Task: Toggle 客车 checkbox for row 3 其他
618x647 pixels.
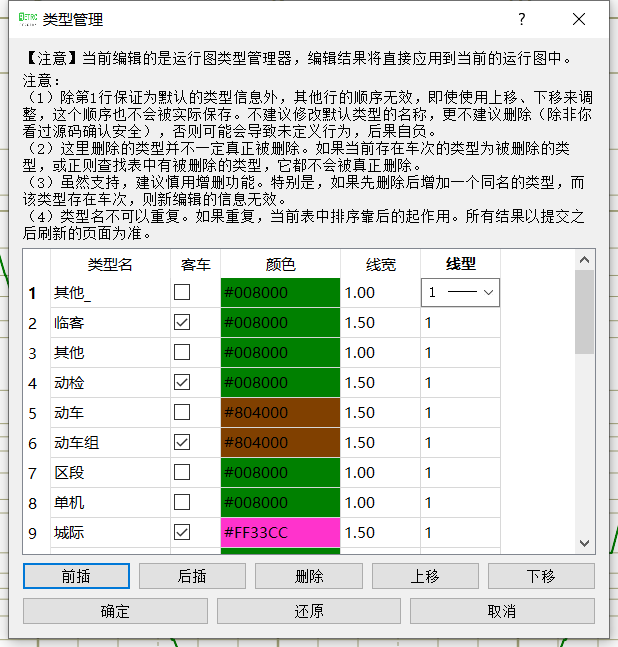Action: coord(182,352)
